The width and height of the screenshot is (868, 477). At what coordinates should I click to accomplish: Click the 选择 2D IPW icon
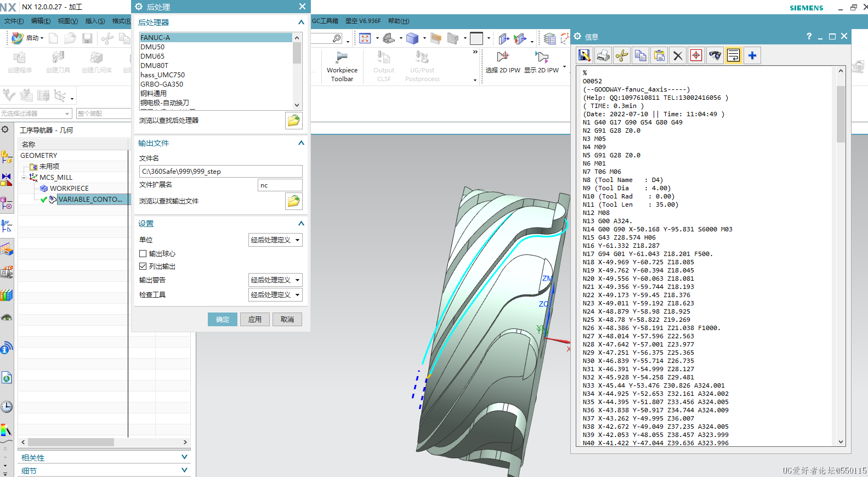click(503, 56)
